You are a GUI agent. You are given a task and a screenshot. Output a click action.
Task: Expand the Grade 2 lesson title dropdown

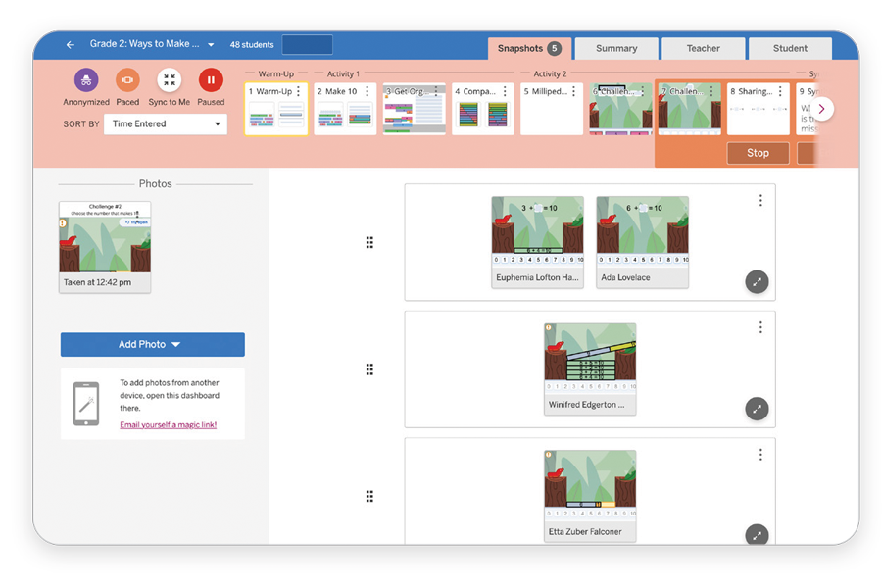pyautogui.click(x=211, y=45)
